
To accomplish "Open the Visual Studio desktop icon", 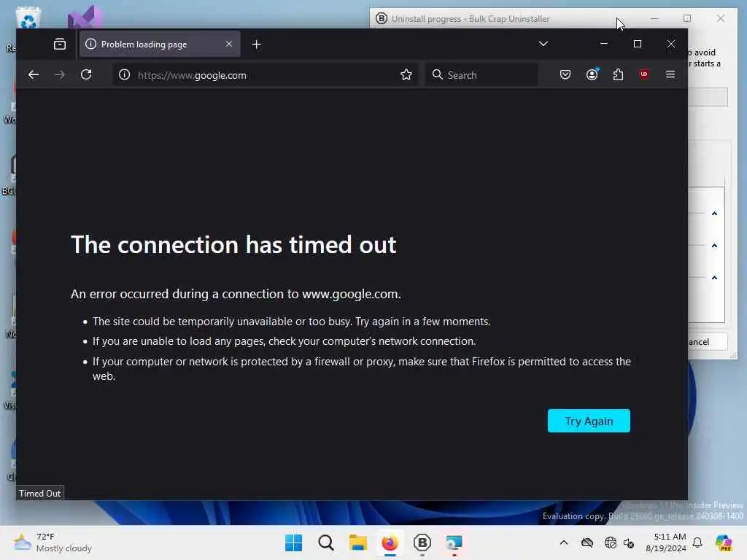I will (85, 17).
